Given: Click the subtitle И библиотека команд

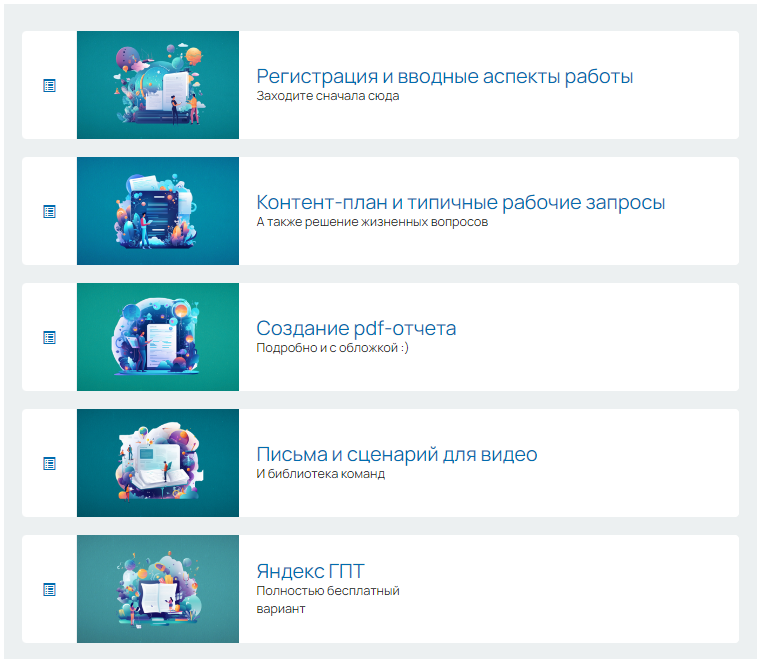Looking at the screenshot, I should pyautogui.click(x=320, y=474).
